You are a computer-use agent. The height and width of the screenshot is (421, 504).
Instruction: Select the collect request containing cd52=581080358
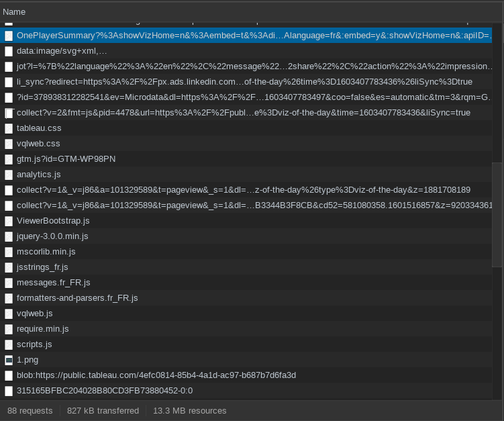click(246, 205)
